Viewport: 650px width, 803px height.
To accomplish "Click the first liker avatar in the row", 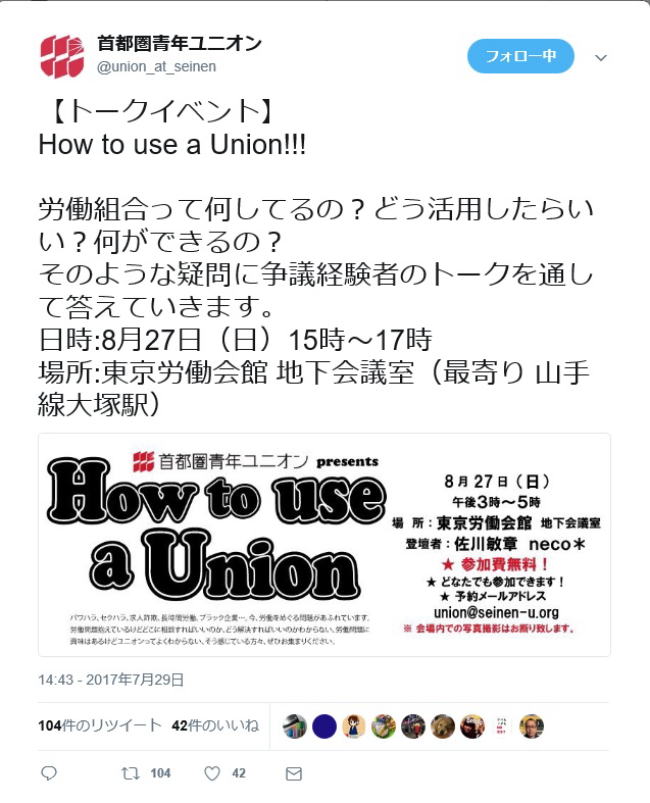I will (295, 726).
